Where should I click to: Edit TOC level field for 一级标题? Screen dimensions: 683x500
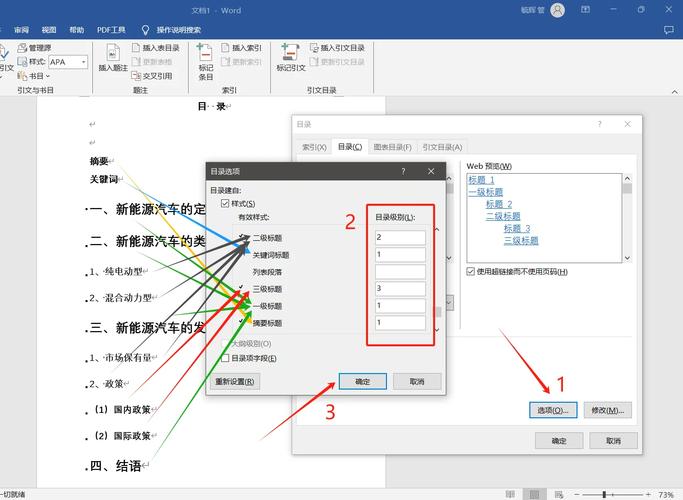(400, 305)
